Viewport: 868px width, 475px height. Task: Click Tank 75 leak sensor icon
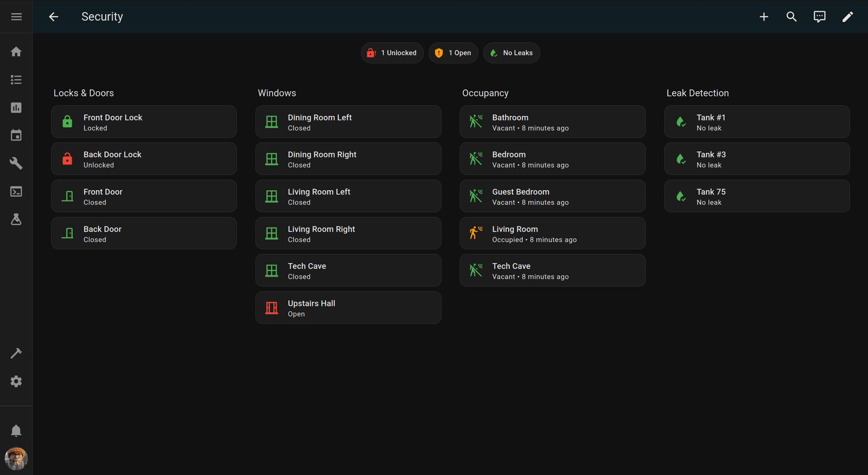680,196
